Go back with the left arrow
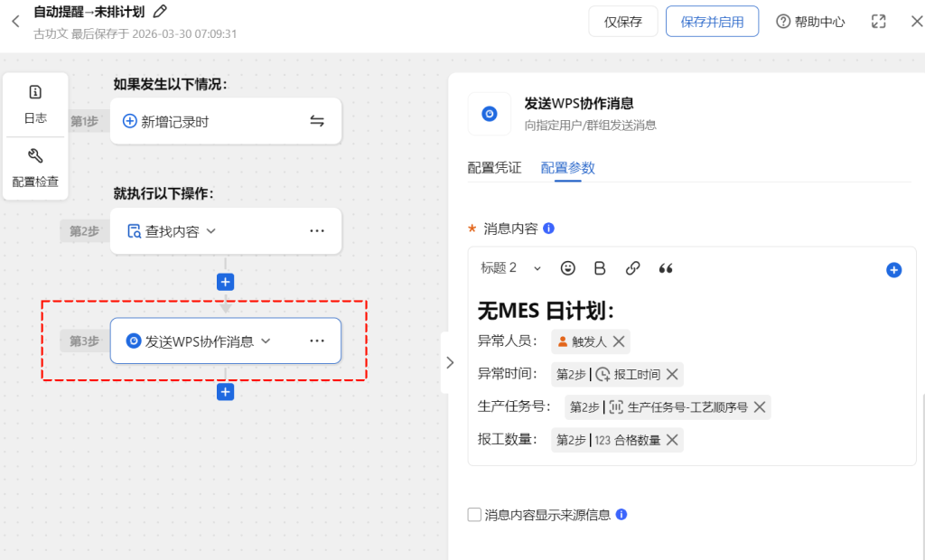This screenshot has height=560, width=925. click(x=16, y=22)
